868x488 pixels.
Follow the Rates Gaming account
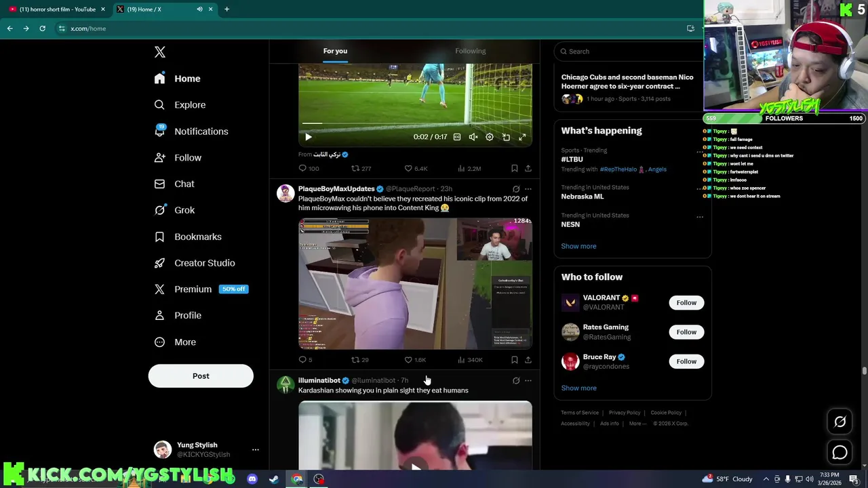686,332
